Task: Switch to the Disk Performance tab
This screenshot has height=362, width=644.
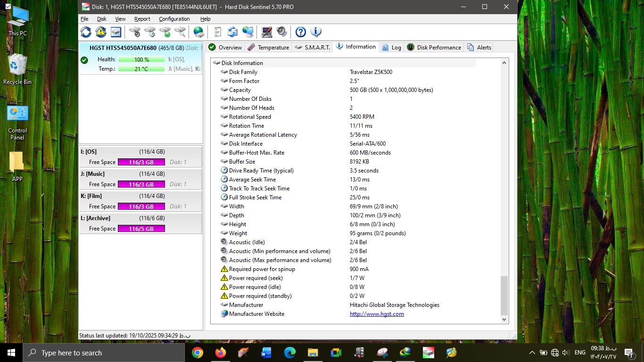Action: (x=434, y=48)
